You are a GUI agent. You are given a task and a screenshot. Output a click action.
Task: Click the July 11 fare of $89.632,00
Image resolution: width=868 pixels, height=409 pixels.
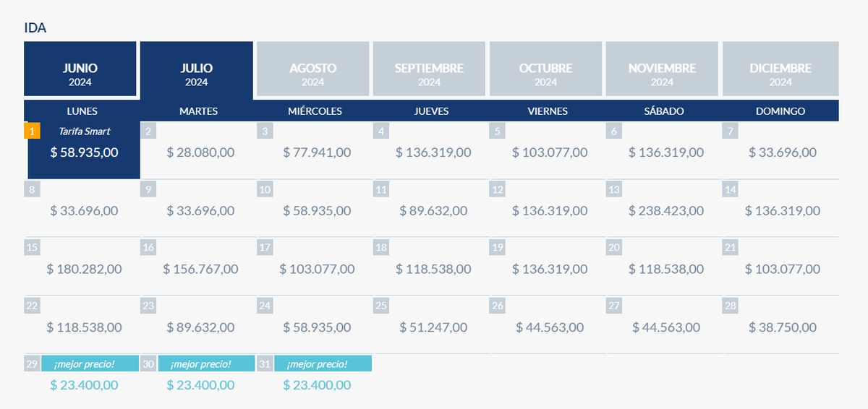pyautogui.click(x=433, y=211)
